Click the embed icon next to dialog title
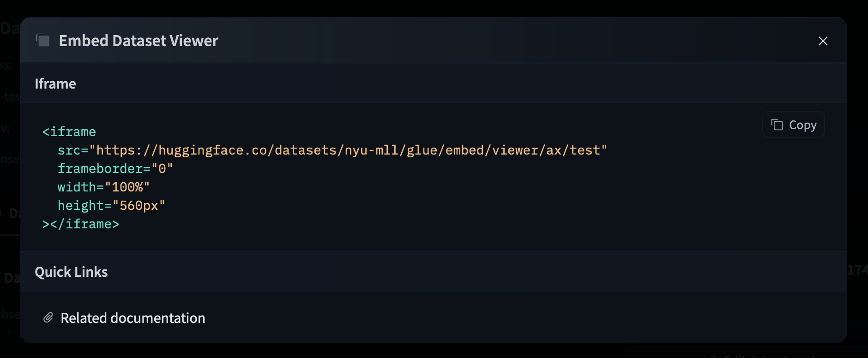 (43, 41)
